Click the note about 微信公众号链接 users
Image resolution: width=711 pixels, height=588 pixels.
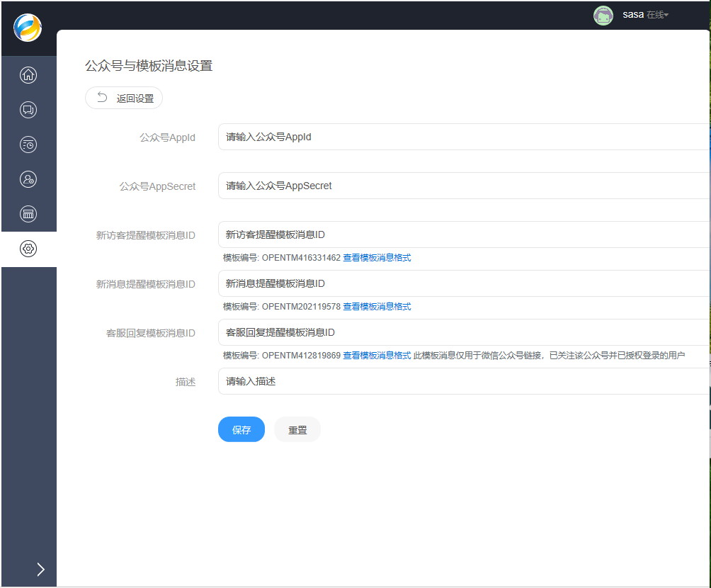point(549,356)
